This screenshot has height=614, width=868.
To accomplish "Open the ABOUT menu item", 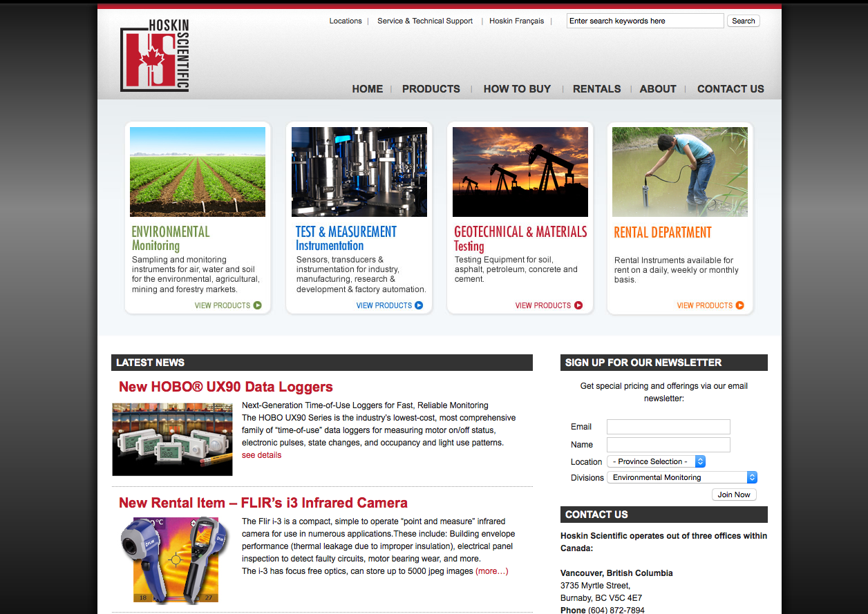I will click(658, 88).
